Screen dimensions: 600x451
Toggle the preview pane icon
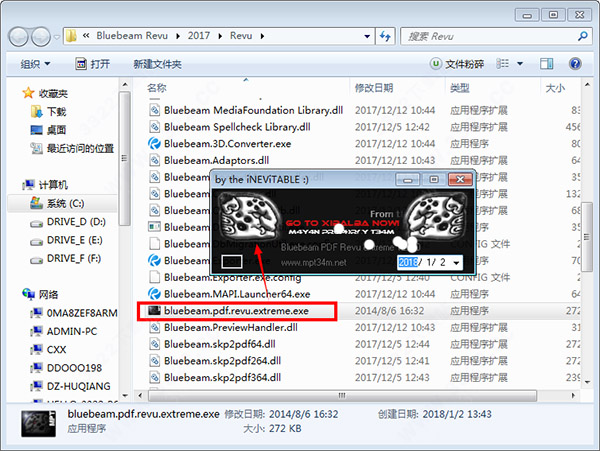click(546, 63)
